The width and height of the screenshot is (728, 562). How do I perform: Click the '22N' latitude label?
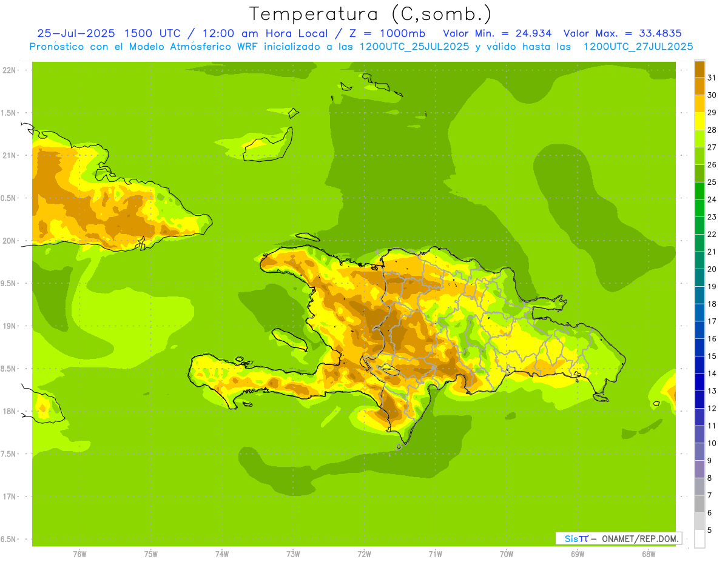(9, 70)
